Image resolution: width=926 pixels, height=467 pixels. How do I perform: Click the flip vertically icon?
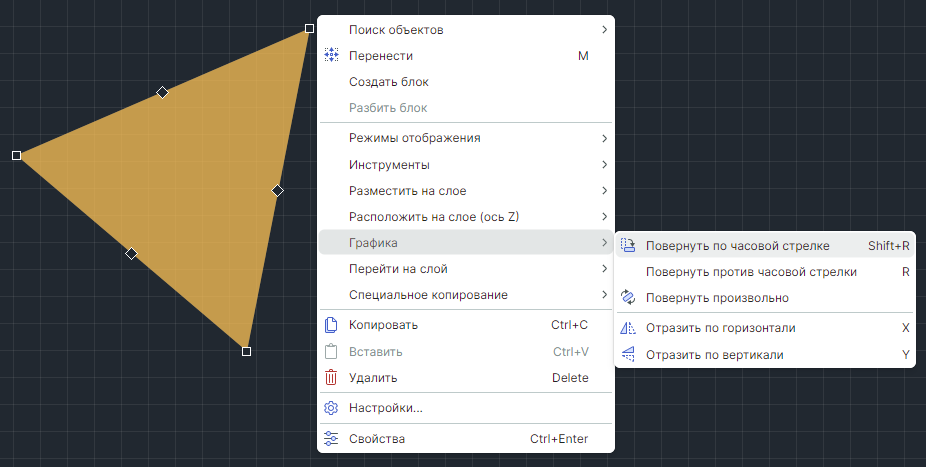(628, 355)
